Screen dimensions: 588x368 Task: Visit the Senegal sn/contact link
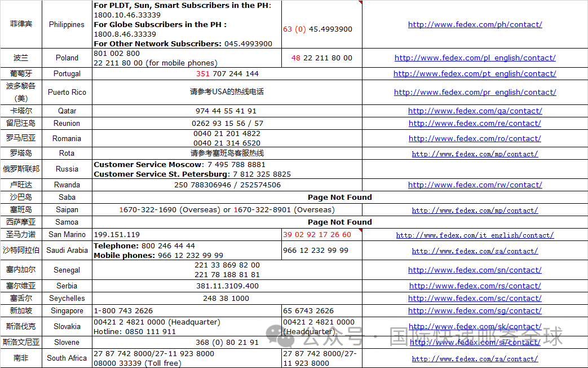[475, 270]
